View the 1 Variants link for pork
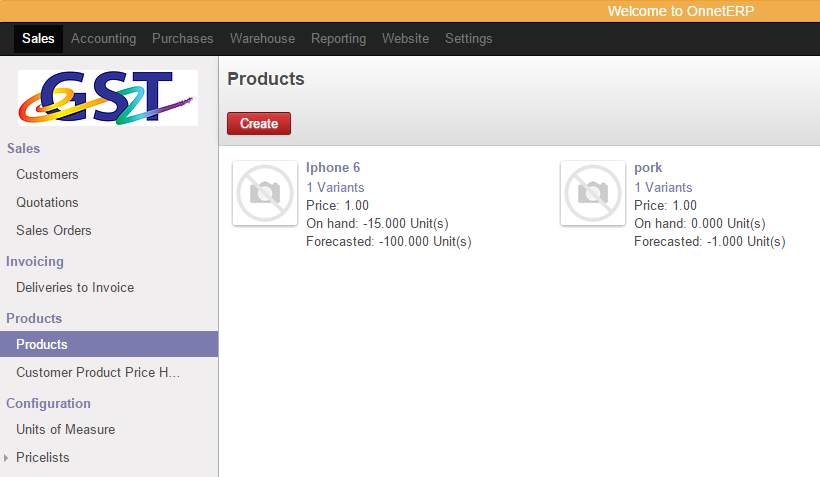This screenshot has width=820, height=477. click(663, 187)
